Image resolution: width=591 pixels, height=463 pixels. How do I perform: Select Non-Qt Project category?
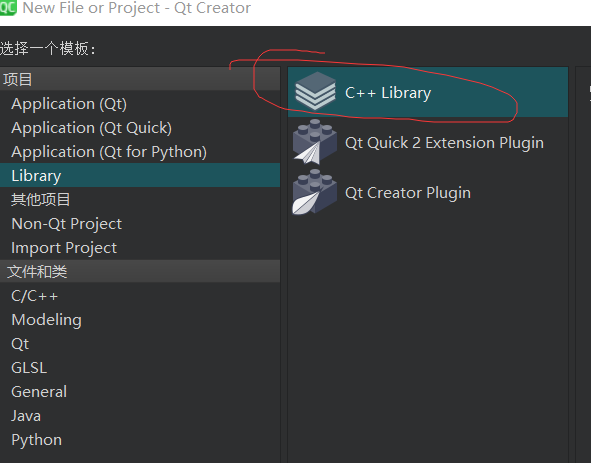pyautogui.click(x=140, y=224)
